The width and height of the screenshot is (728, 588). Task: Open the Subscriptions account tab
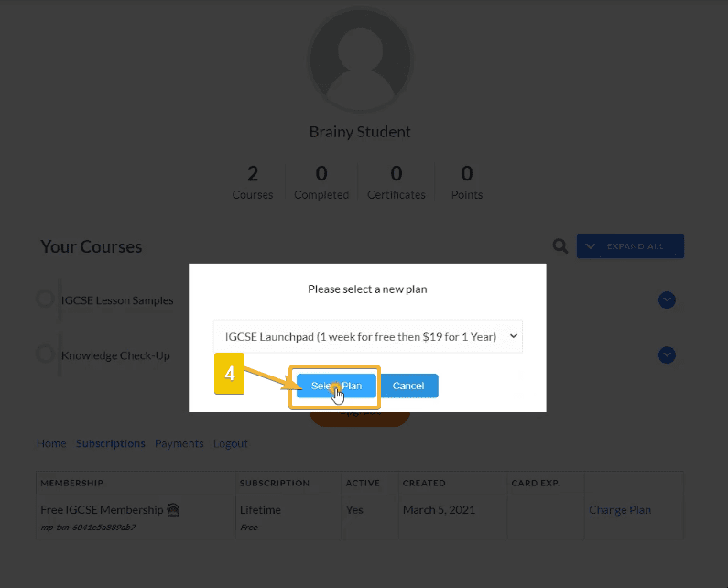click(111, 443)
